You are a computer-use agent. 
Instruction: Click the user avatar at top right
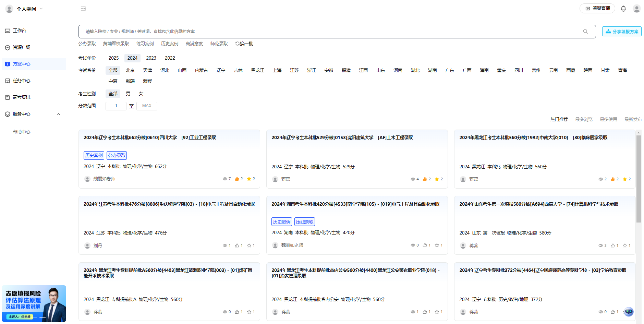click(x=637, y=9)
